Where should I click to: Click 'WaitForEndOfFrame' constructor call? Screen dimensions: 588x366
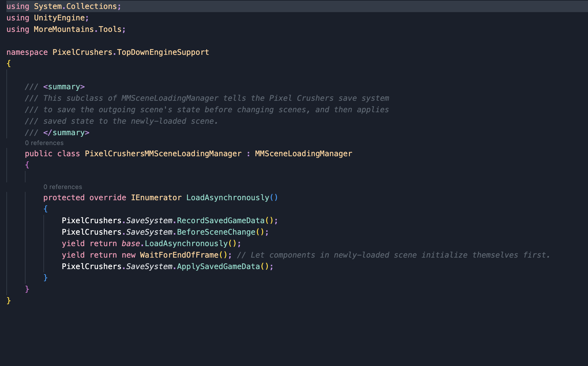tap(179, 255)
